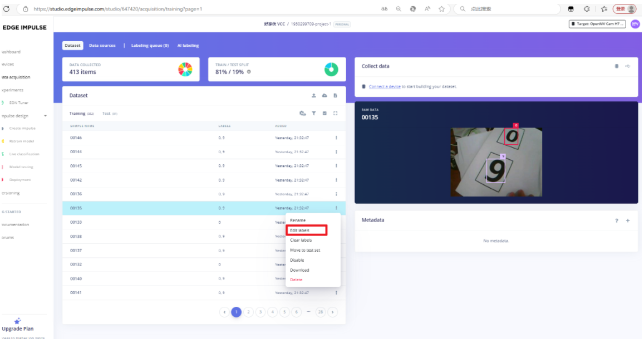Open the three-dot menu for sample 00144
This screenshot has width=644, height=343.
(336, 152)
